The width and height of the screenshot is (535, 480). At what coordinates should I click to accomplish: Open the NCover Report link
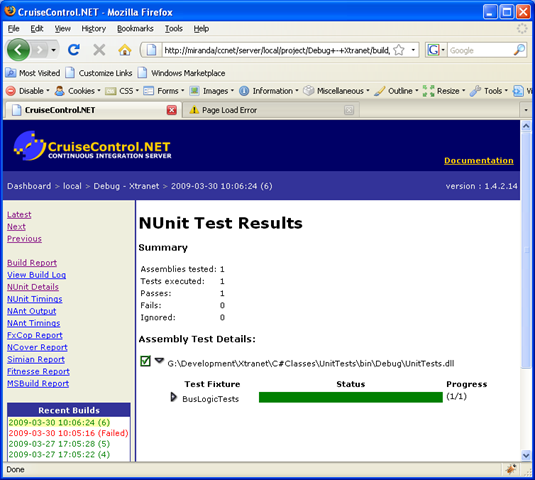(37, 347)
